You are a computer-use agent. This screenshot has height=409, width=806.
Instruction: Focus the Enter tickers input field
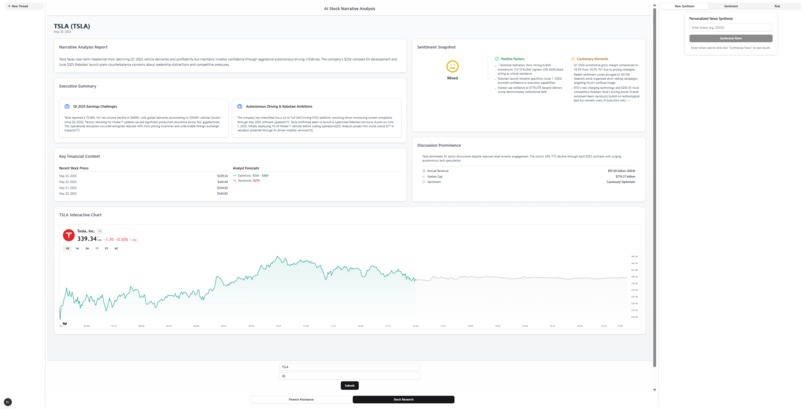[x=730, y=27]
